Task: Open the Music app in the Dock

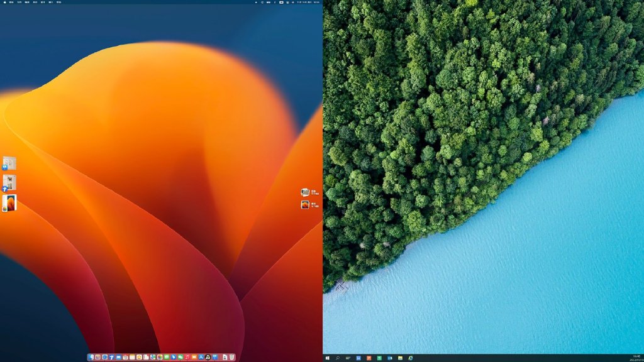Action: point(187,357)
